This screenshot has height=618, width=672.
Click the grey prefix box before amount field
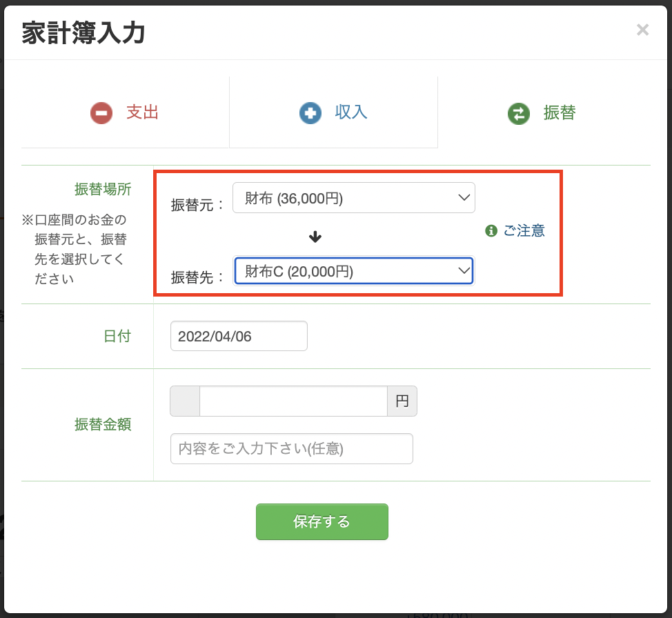[185, 401]
